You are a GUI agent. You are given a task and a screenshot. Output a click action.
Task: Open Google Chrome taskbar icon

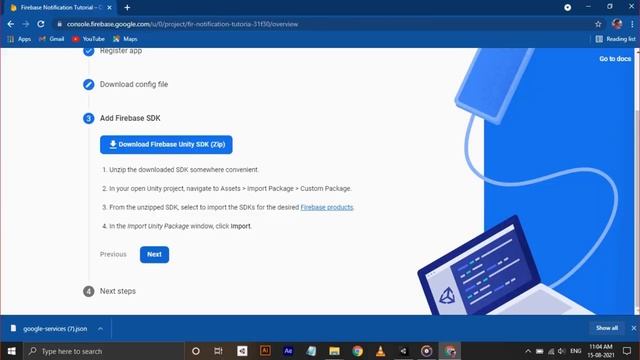point(358,351)
